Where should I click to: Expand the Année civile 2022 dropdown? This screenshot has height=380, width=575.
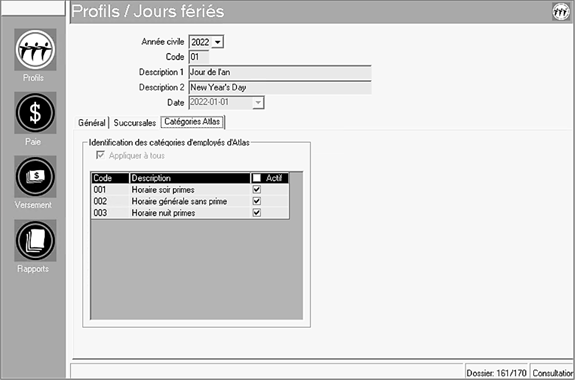coord(217,42)
